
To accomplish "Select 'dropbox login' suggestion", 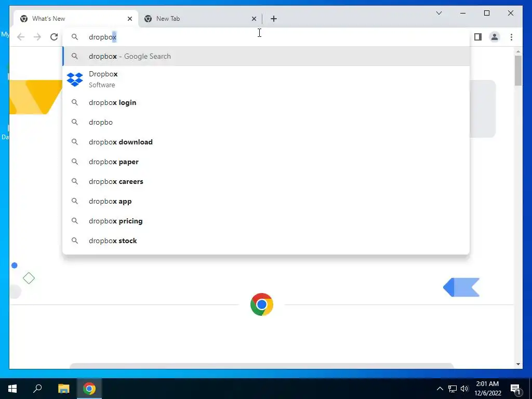I will [x=266, y=102].
